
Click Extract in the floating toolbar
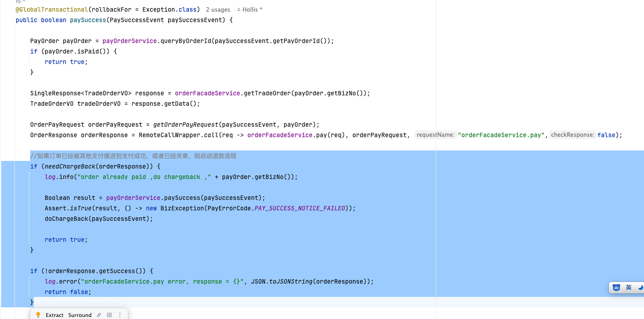pyautogui.click(x=55, y=315)
